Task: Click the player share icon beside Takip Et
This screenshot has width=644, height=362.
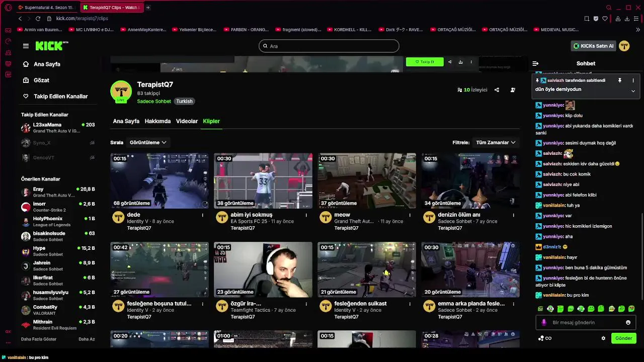Action: 450,62
